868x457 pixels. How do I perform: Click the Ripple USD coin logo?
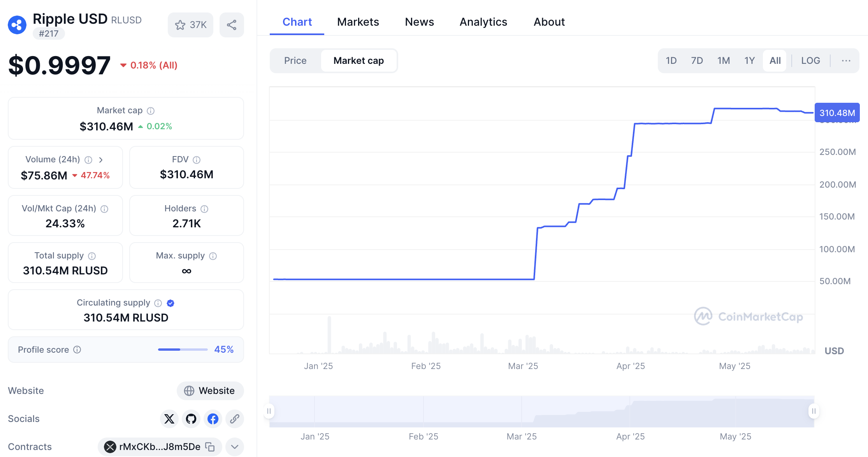tap(17, 25)
